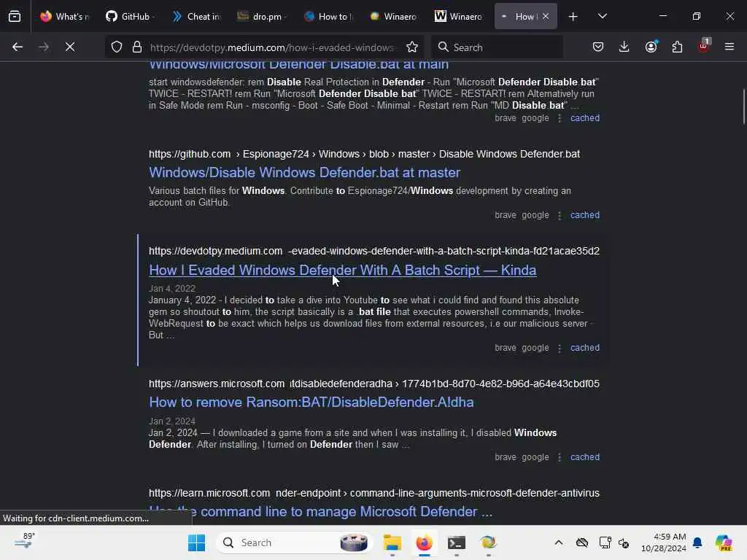The width and height of the screenshot is (747, 560).
Task: Expand the list all tabs chevron
Action: click(602, 16)
